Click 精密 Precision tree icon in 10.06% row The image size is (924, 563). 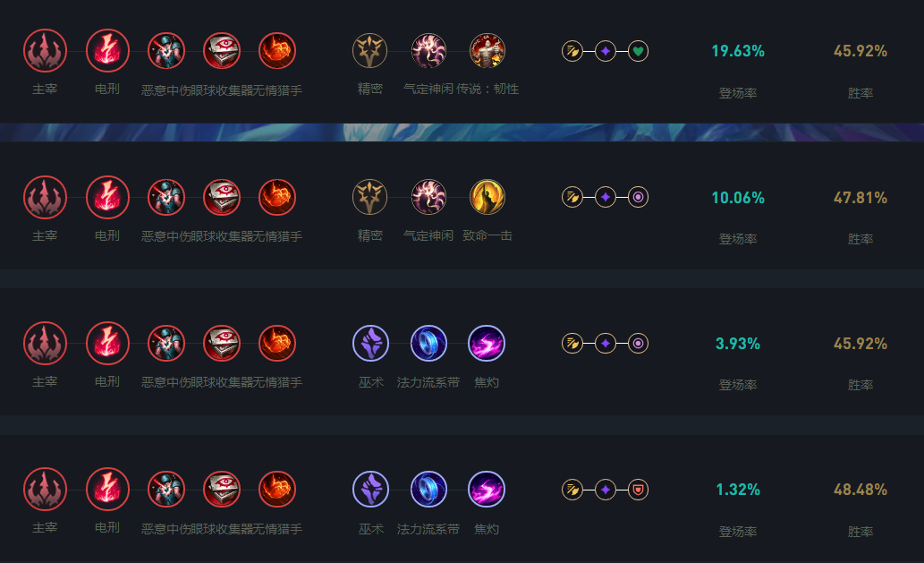click(x=370, y=198)
